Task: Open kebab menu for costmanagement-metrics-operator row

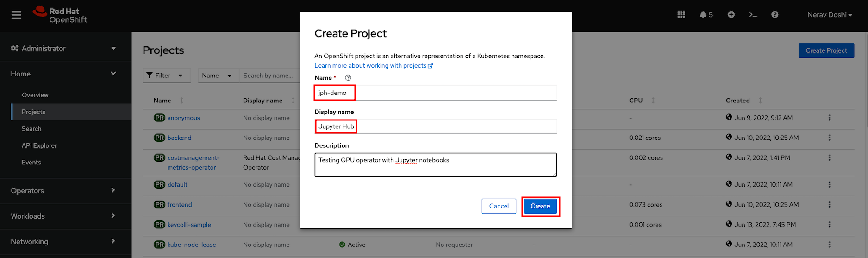Action: tap(829, 158)
